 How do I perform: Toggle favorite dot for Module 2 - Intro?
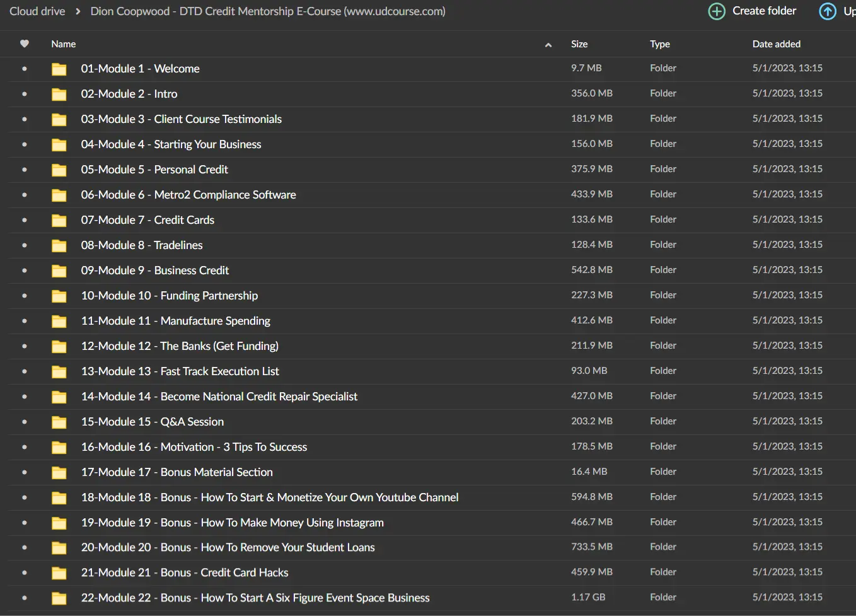click(x=25, y=94)
